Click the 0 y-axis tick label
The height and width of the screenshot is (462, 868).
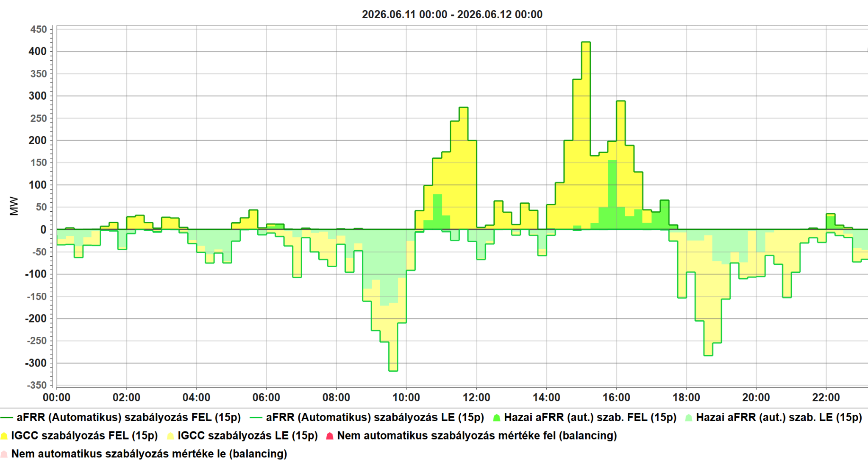[44, 230]
